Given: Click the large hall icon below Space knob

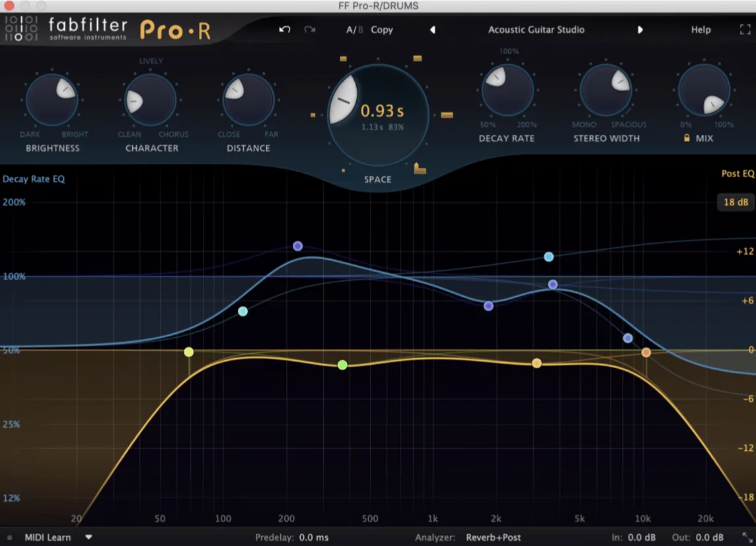Looking at the screenshot, I should click(420, 169).
